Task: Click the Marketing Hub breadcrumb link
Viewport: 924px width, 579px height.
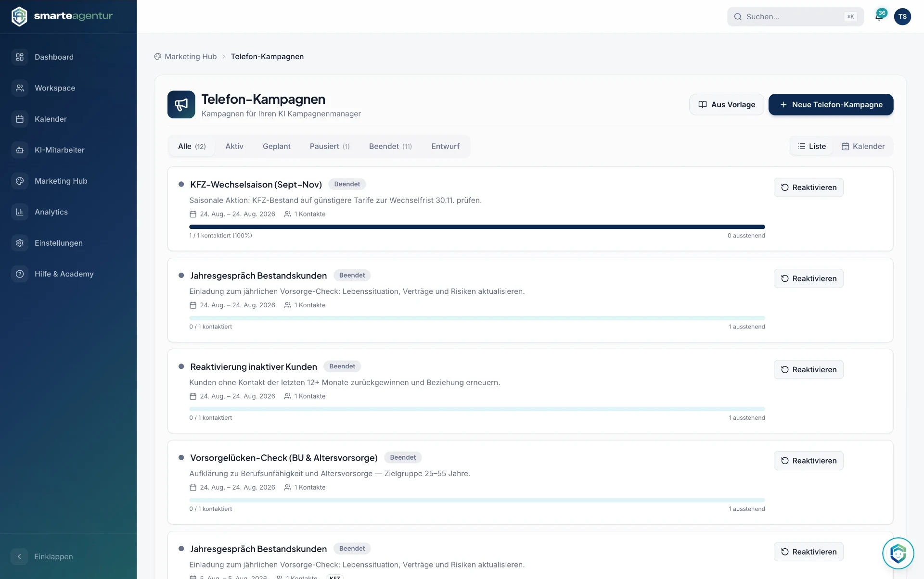Action: (x=191, y=57)
